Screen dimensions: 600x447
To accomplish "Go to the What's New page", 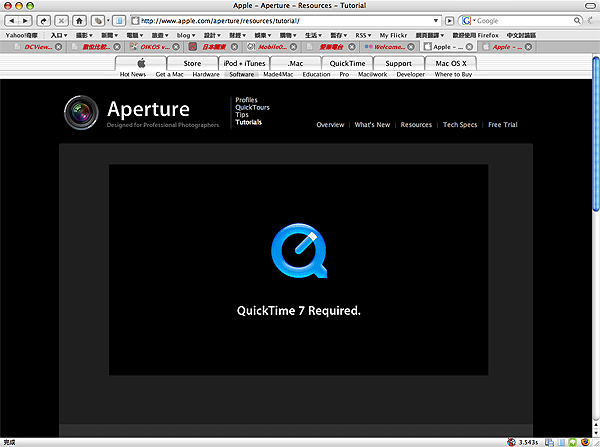I will tap(372, 124).
